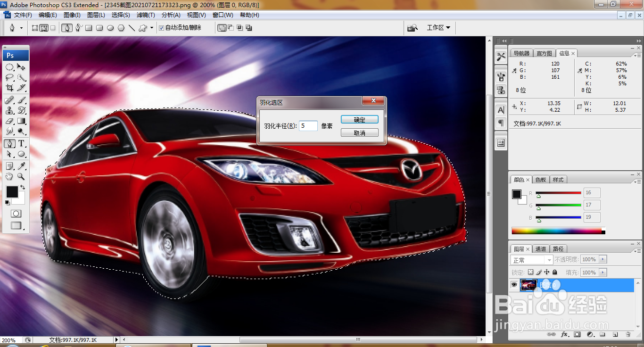Reset default foreground and background colors
This screenshot has width=644, height=347.
pos(7,202)
